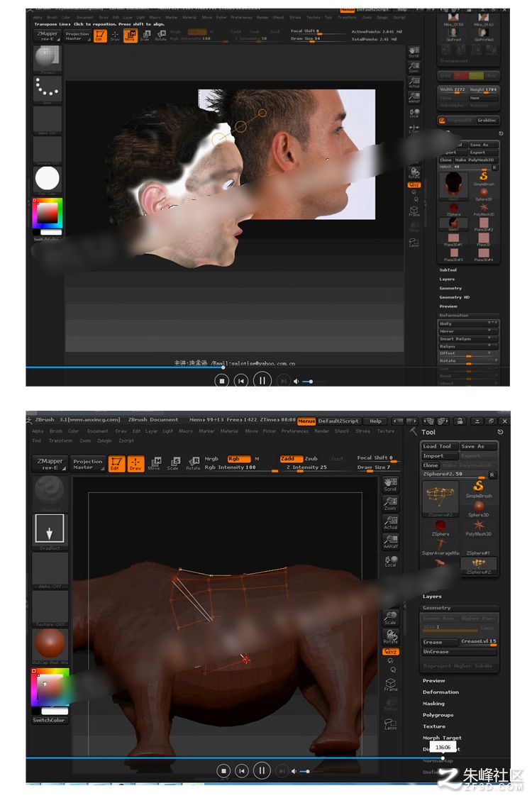The width and height of the screenshot is (532, 798).
Task: Open ZMapper rev-E plugin in lower window
Action: (x=50, y=464)
